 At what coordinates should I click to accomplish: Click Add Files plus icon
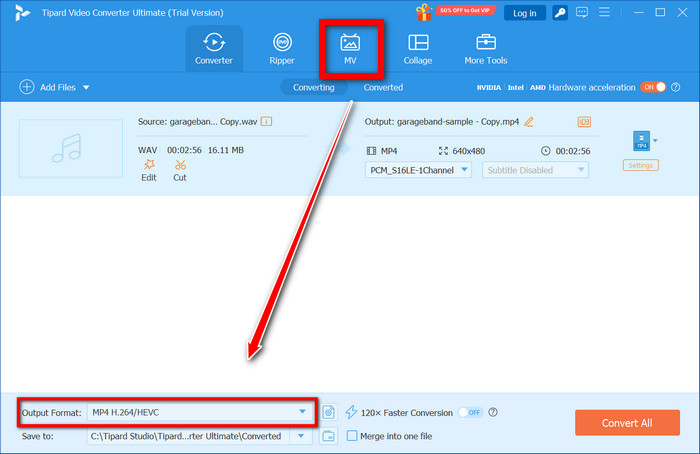27,87
